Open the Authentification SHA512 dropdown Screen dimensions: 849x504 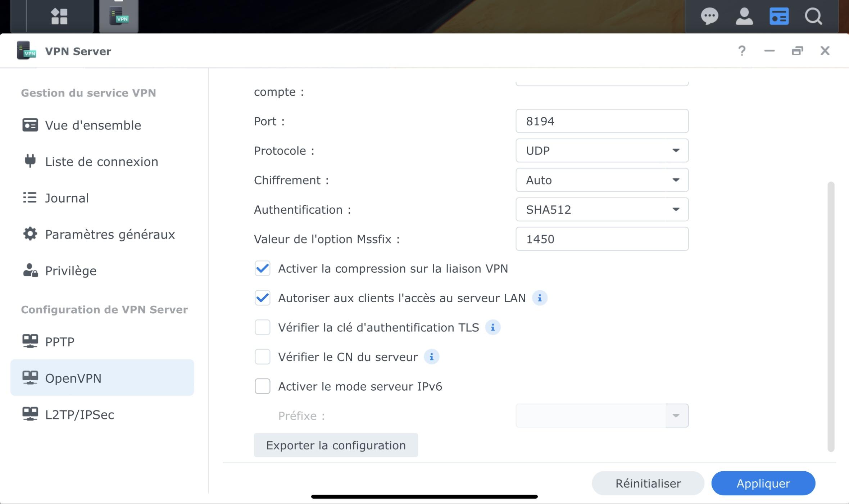pyautogui.click(x=602, y=209)
